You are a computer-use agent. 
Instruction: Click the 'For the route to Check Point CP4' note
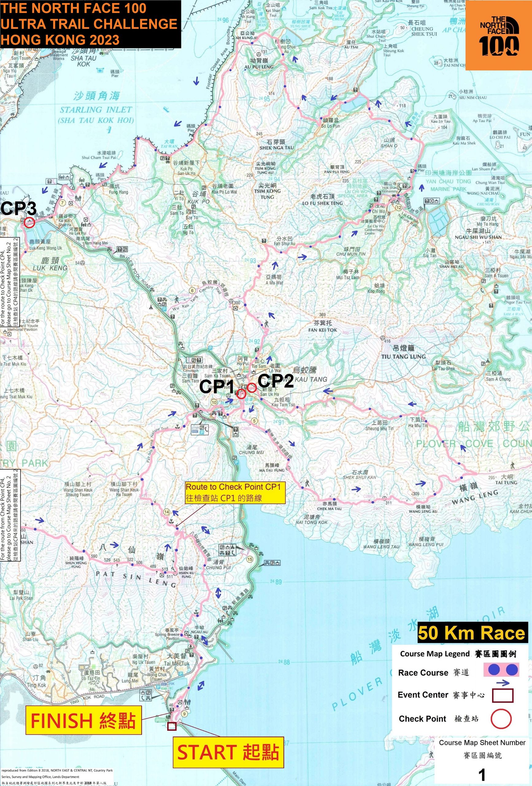10,282
